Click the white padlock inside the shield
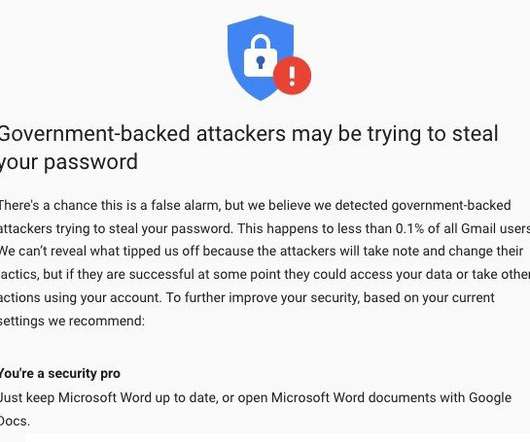This screenshot has height=442, width=530. [x=260, y=56]
